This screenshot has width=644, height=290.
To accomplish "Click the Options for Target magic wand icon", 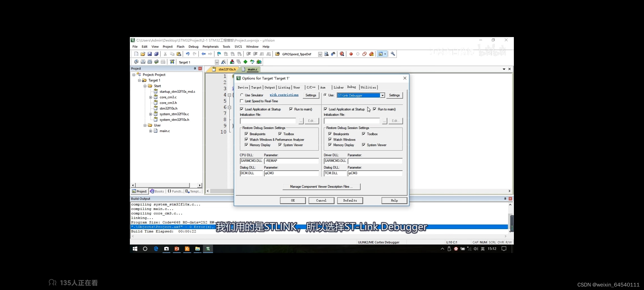I will 223,62.
